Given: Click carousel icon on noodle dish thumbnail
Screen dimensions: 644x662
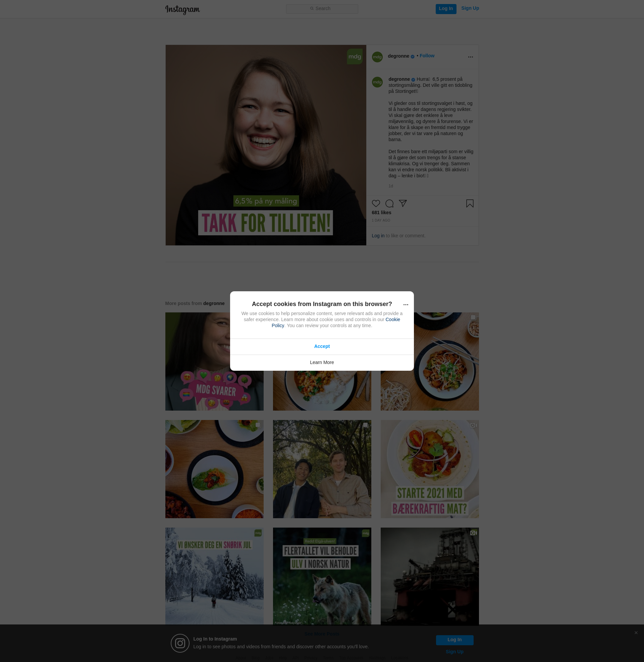Looking at the screenshot, I should [473, 318].
